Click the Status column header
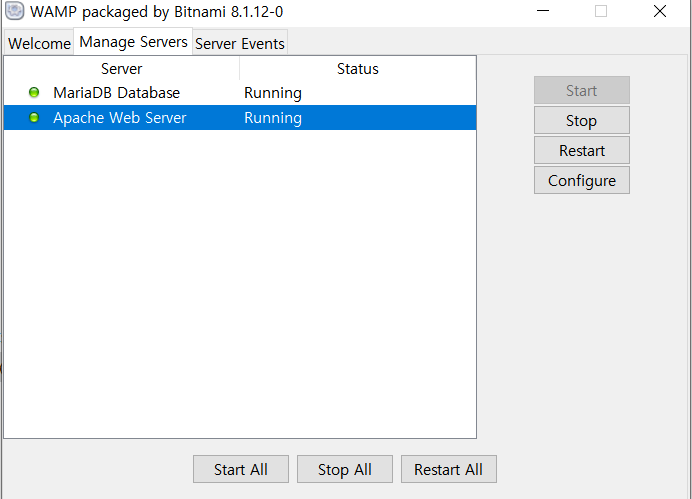Screen dimensions: 692x499 (x=358, y=69)
